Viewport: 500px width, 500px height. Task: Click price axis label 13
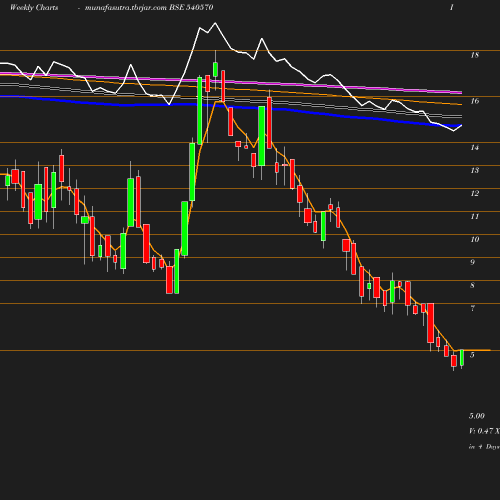click(475, 170)
